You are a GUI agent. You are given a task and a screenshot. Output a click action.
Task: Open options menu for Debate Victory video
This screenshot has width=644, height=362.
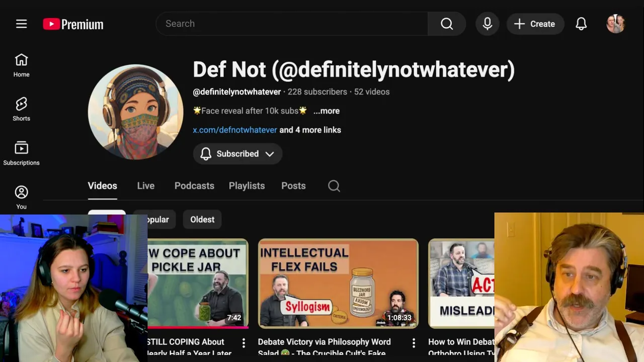(414, 343)
